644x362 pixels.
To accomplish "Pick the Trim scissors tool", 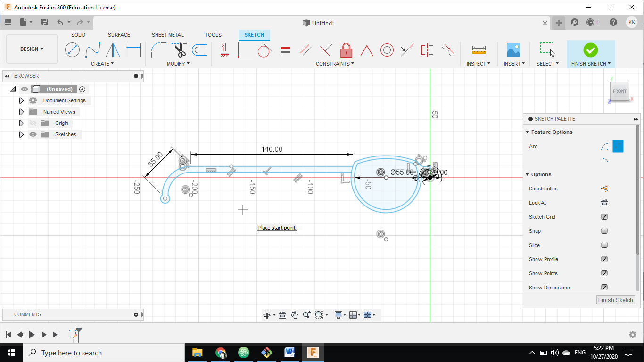I will click(179, 49).
